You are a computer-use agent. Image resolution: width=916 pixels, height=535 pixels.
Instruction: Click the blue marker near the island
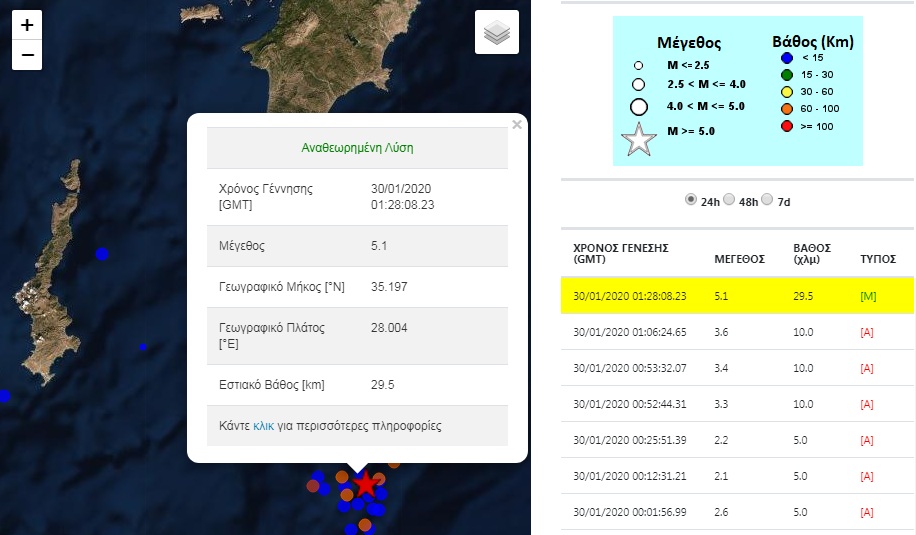[102, 254]
